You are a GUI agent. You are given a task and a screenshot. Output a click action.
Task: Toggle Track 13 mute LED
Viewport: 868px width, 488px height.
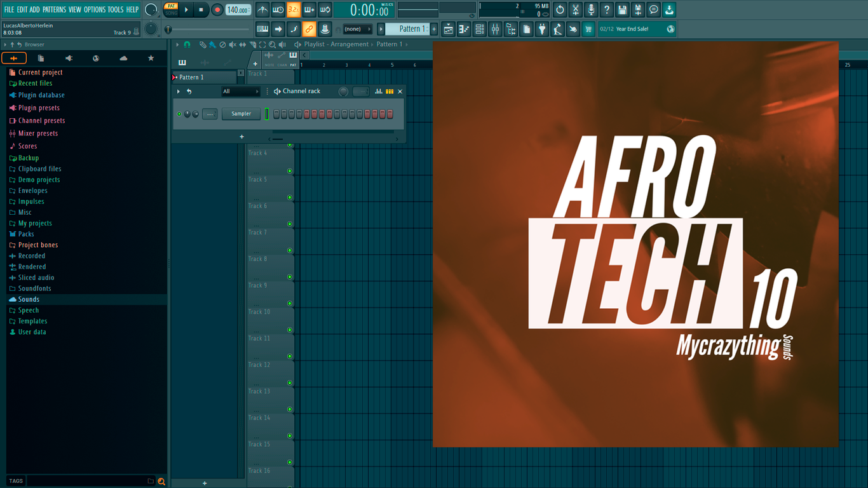(x=290, y=409)
